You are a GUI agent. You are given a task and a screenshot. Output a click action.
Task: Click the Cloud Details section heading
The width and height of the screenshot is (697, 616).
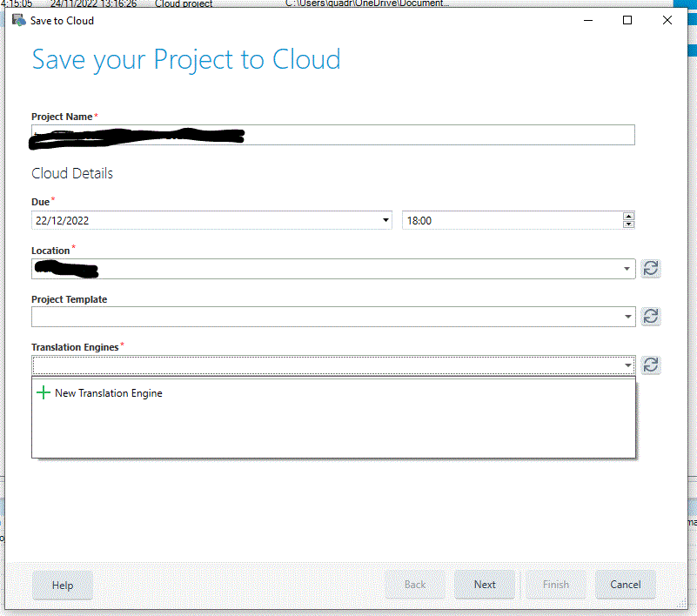point(71,172)
